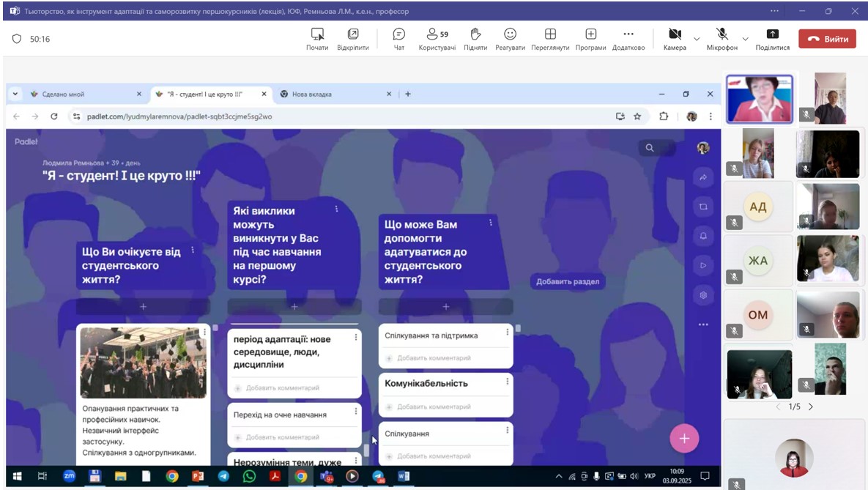Viewport: 868px width, 490px height.
Task: Toggle the camera on or off
Action: [x=675, y=39]
